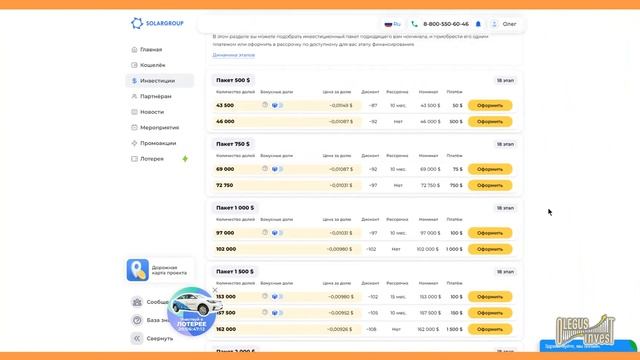Image resolution: width=640 pixels, height=360 pixels.
Task: Click the 18 этап badge in Пакет 750 $
Action: coord(505,144)
